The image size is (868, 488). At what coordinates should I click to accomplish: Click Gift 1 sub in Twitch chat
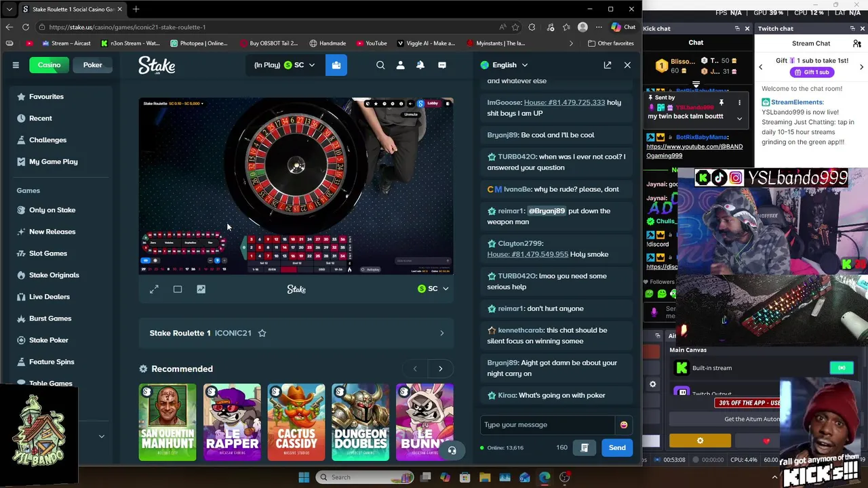[811, 73]
